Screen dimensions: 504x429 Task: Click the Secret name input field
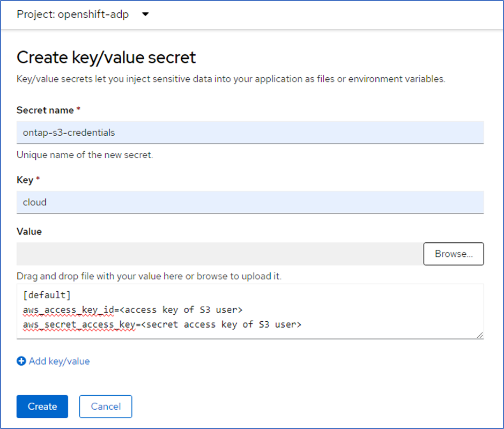coord(250,132)
